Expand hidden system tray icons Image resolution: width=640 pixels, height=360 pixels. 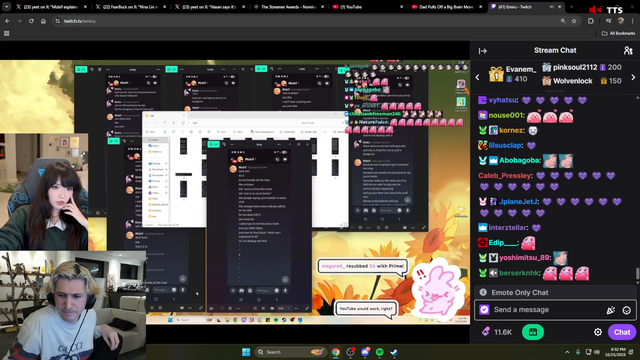[x=567, y=352]
